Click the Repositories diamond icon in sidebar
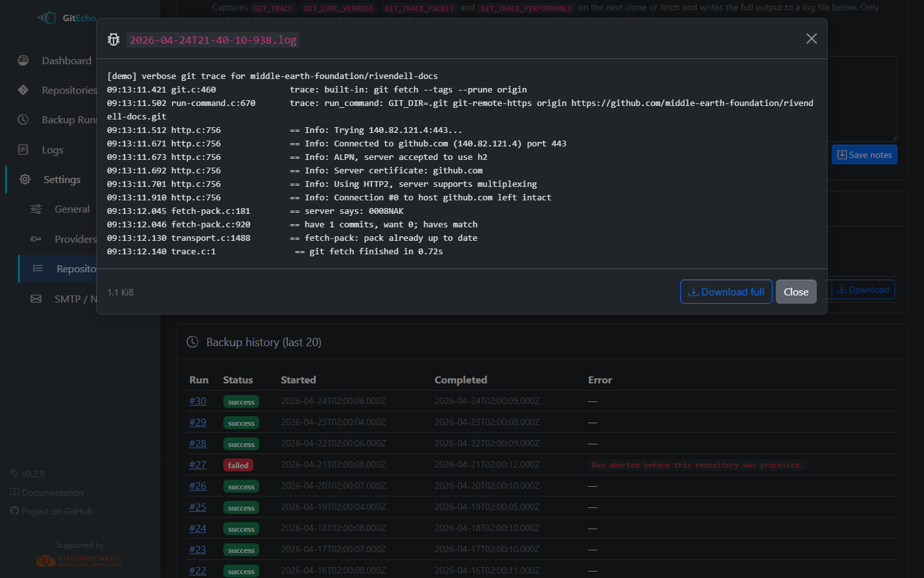The height and width of the screenshot is (578, 924). tap(23, 90)
